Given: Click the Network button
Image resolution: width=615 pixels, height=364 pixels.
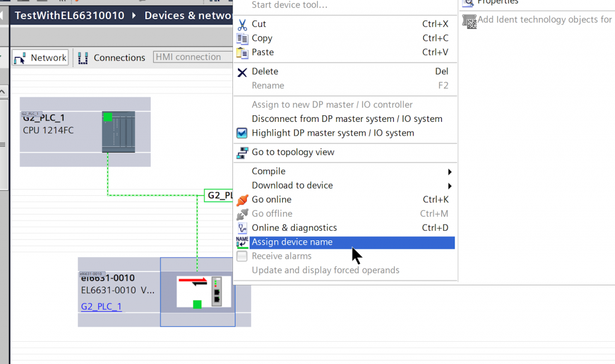Looking at the screenshot, I should pyautogui.click(x=40, y=58).
